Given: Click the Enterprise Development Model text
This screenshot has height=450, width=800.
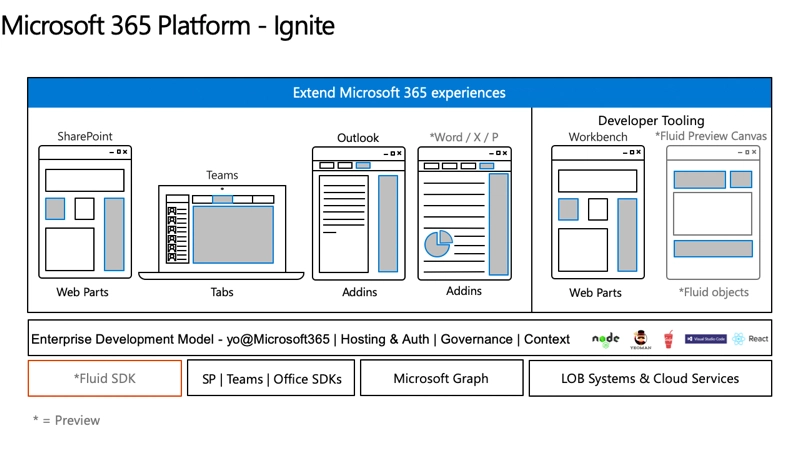Looking at the screenshot, I should (x=300, y=339).
